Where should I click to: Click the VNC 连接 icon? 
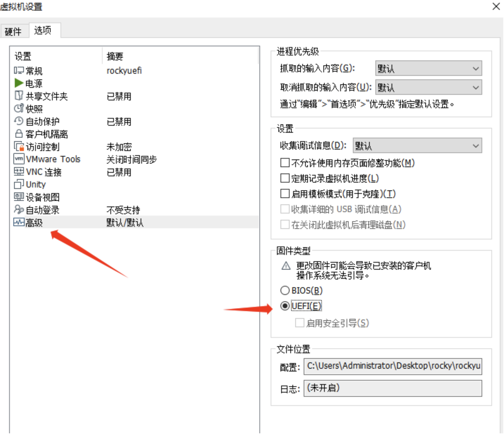point(19,172)
